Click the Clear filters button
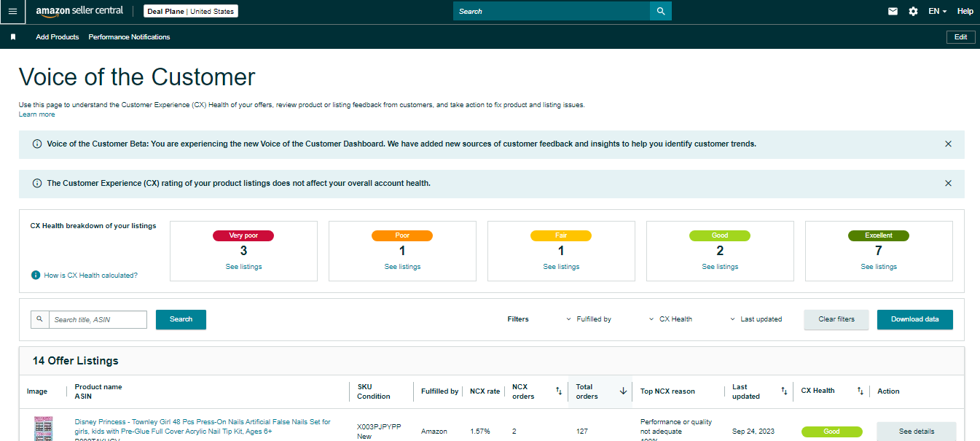The width and height of the screenshot is (980, 441). [x=836, y=319]
